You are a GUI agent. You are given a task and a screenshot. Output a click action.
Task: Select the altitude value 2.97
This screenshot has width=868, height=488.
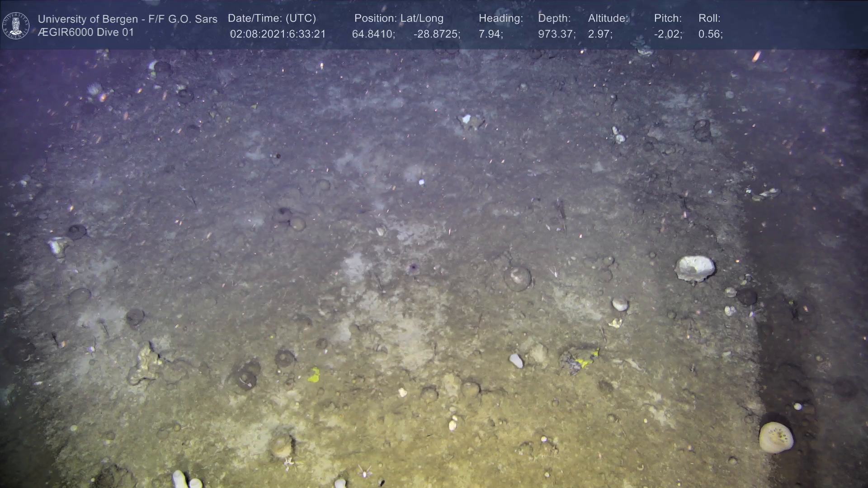pos(600,34)
